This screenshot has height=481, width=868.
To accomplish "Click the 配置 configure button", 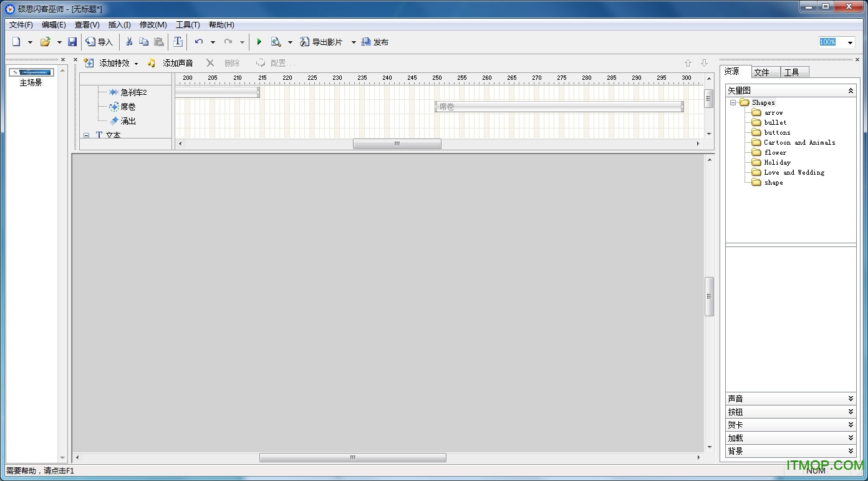I will click(x=275, y=63).
